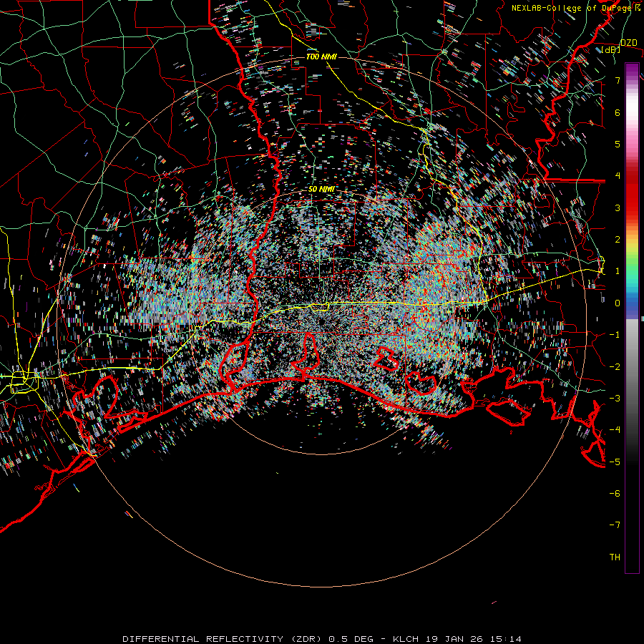This screenshot has height=644, width=644.
Task: Click the 2 value on color scale
Action: coord(618,240)
